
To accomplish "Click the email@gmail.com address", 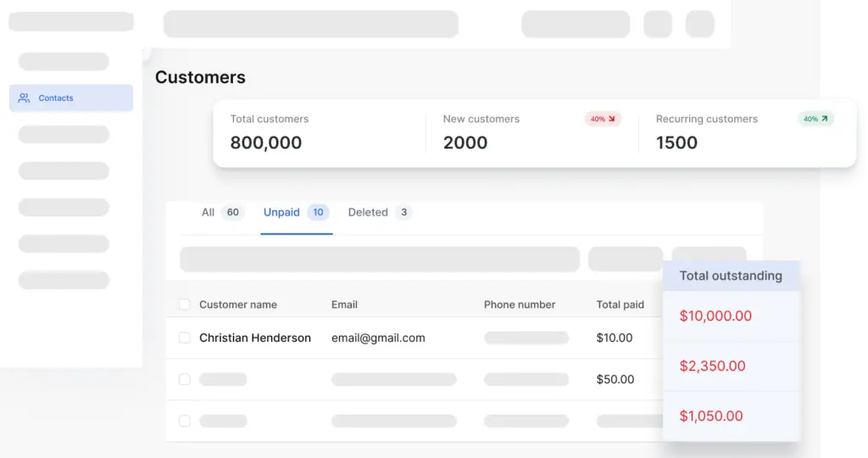I will tap(378, 338).
